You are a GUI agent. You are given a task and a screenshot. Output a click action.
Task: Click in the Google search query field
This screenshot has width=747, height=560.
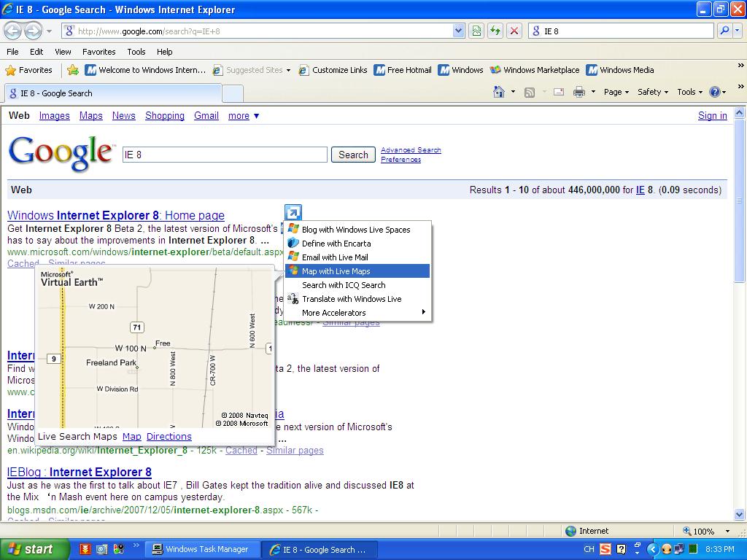coord(225,155)
